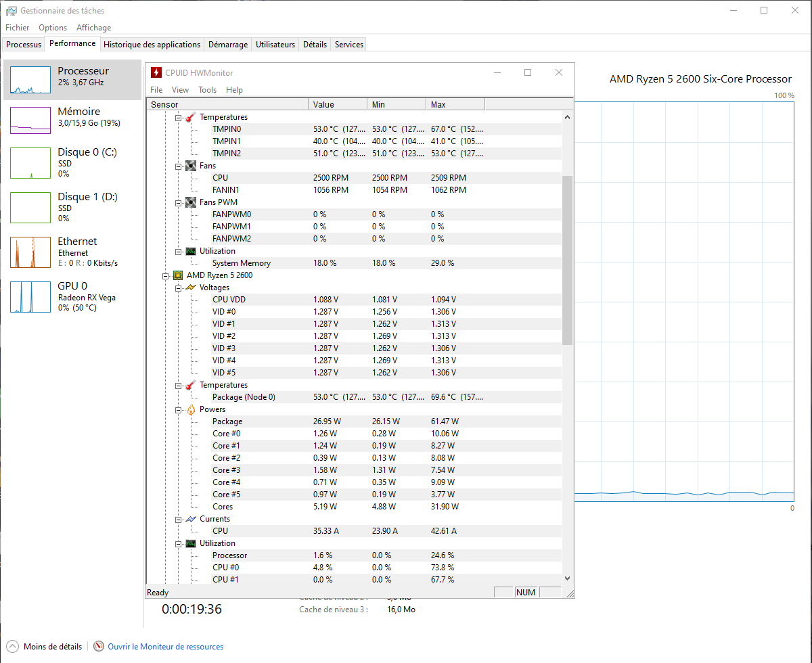The width and height of the screenshot is (812, 663).
Task: Click the current icon beside Currents
Action: [191, 519]
